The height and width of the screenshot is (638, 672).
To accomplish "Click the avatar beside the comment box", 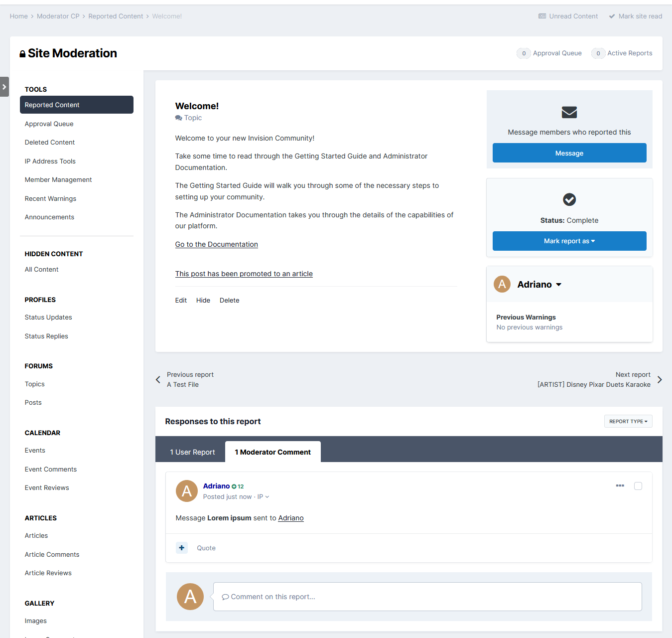I will tap(190, 597).
